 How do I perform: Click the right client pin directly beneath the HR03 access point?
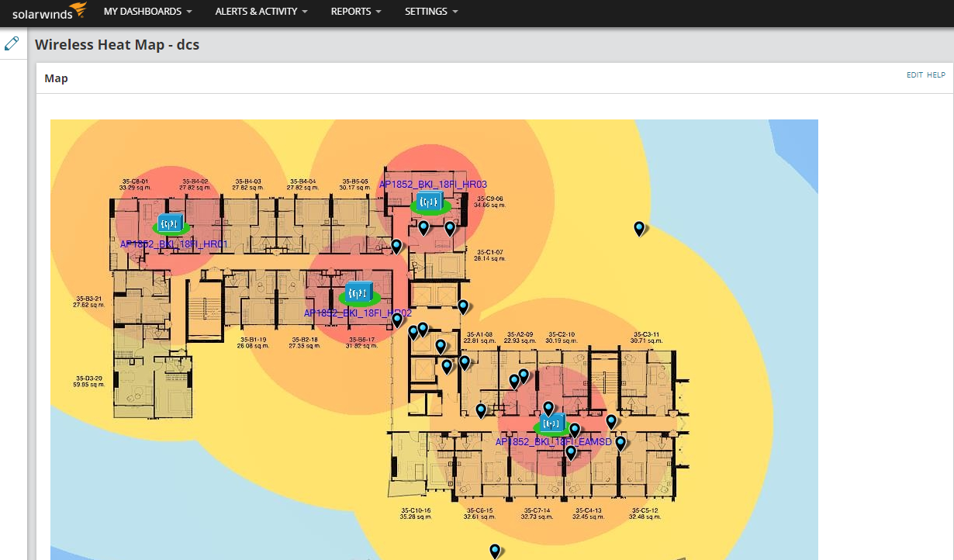pos(450,228)
